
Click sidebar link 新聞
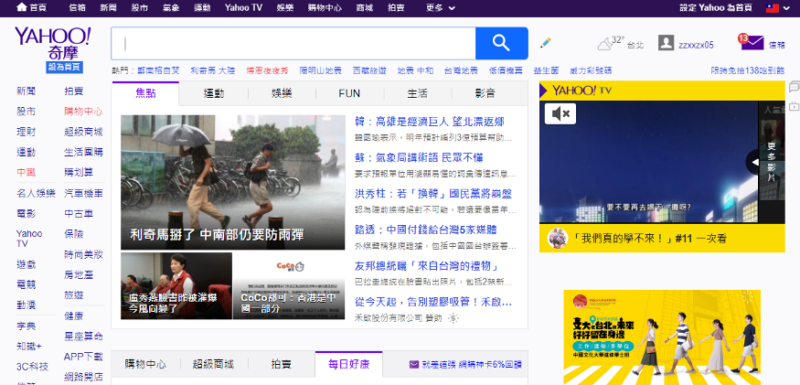point(26,91)
